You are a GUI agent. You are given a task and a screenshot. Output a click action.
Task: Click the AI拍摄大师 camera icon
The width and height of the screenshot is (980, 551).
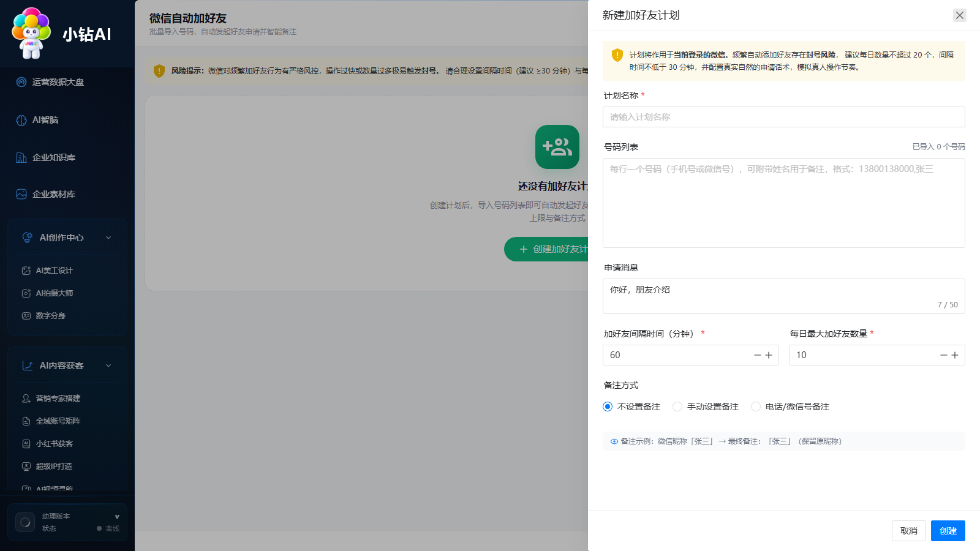coord(26,293)
